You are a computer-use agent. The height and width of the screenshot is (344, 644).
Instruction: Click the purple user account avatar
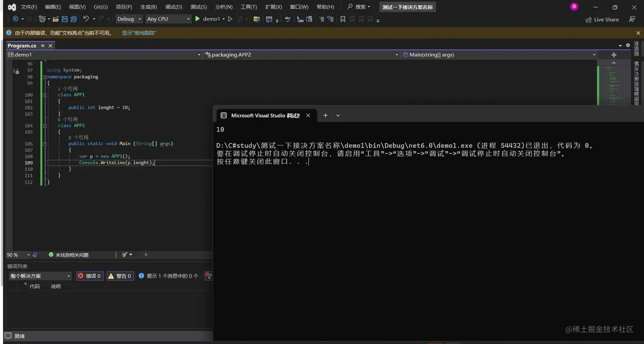tap(574, 6)
